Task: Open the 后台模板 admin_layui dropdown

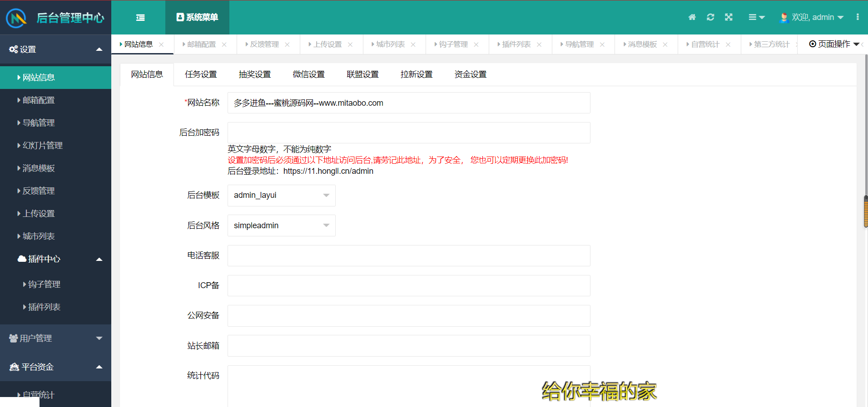Action: (281, 196)
